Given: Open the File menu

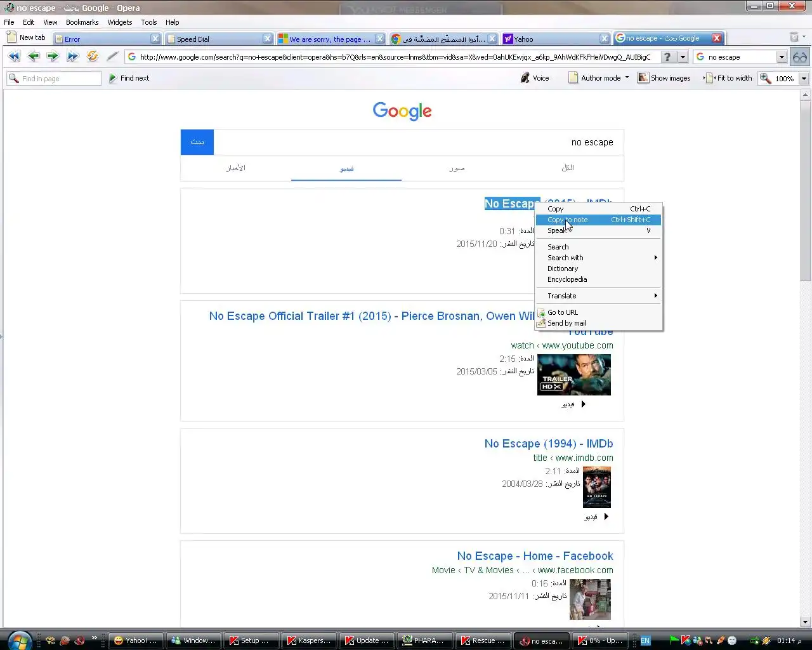Looking at the screenshot, I should [x=9, y=22].
